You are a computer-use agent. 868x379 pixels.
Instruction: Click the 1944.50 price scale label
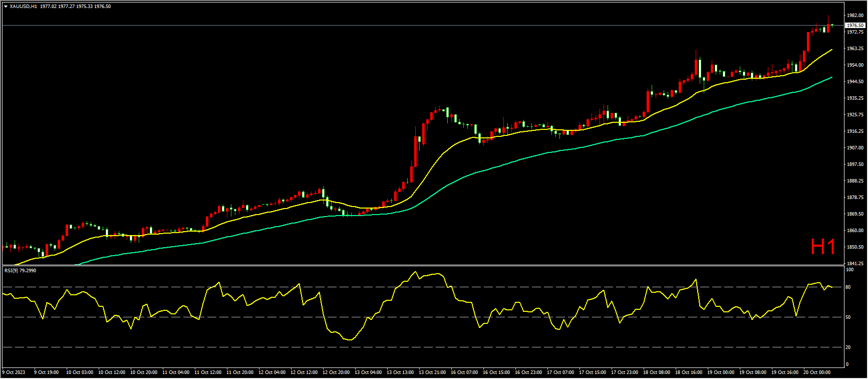click(x=855, y=82)
